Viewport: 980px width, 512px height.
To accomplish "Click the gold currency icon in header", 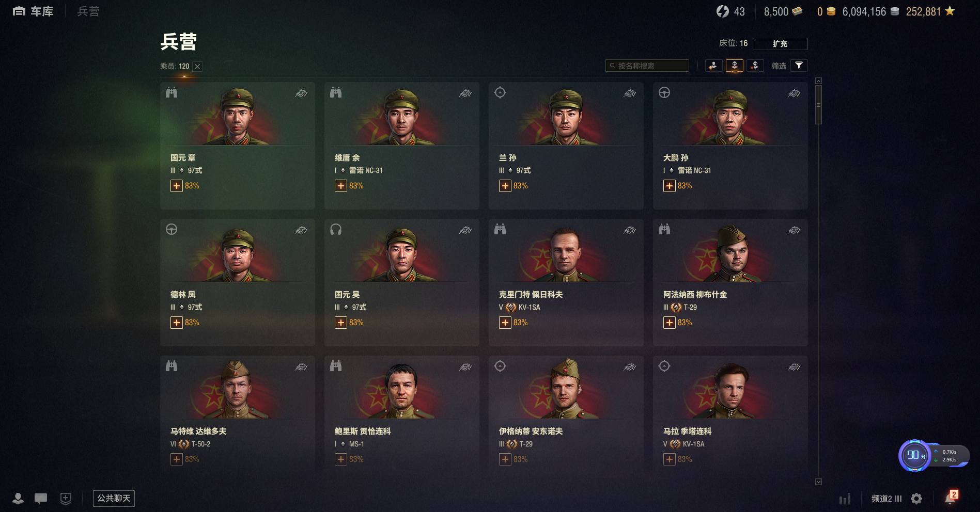I will pyautogui.click(x=831, y=11).
